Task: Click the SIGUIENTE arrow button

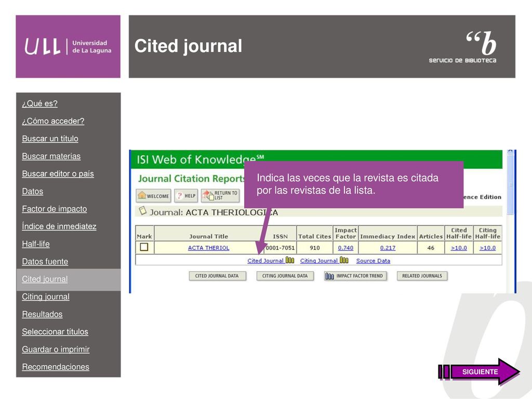Action: tap(479, 371)
